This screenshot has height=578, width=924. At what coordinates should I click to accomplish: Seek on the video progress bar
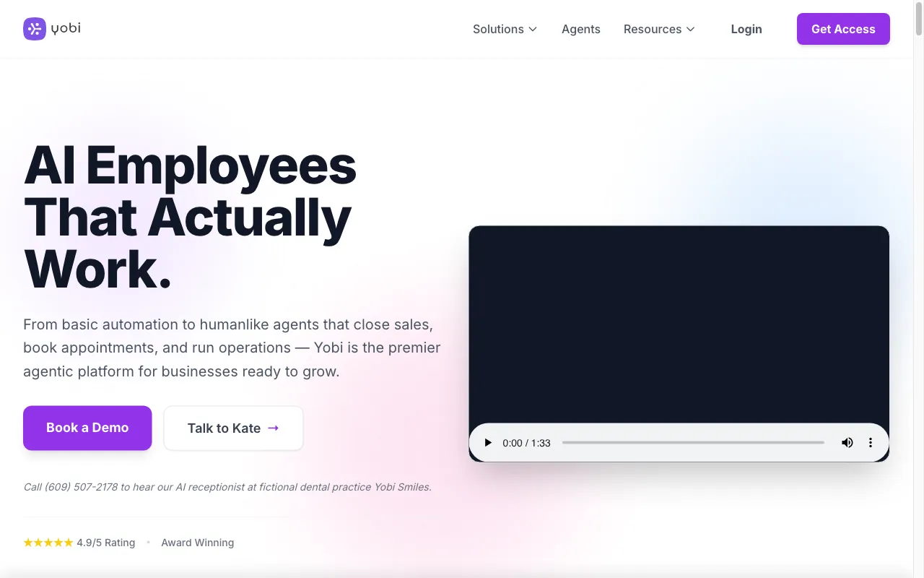[x=693, y=443]
